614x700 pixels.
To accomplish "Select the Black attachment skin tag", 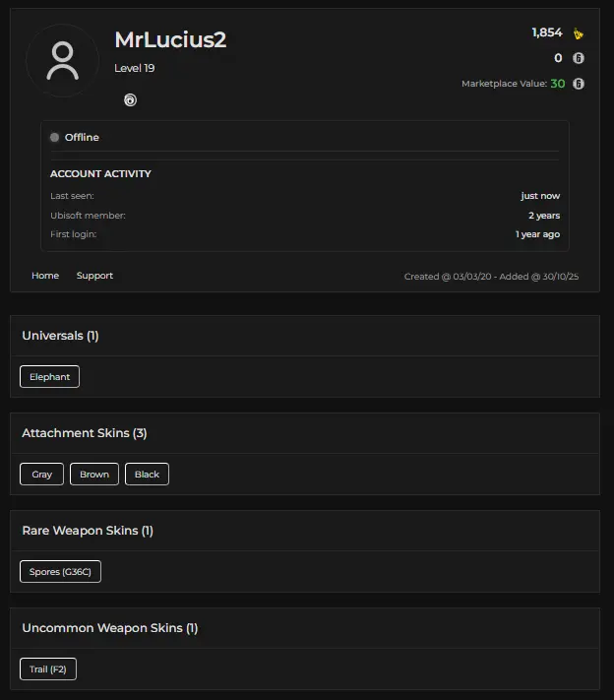I will pos(147,475).
